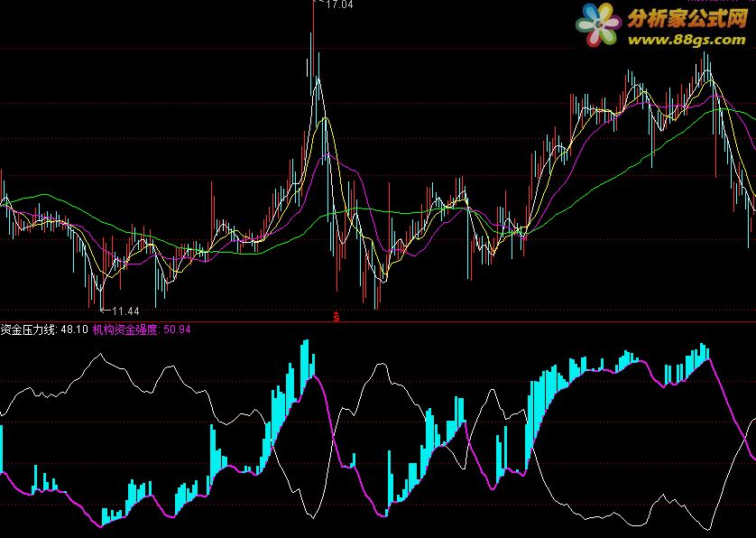Viewport: 756px width, 538px height.
Task: Click the 50.94 magenta indicator value
Action: pyautogui.click(x=177, y=329)
